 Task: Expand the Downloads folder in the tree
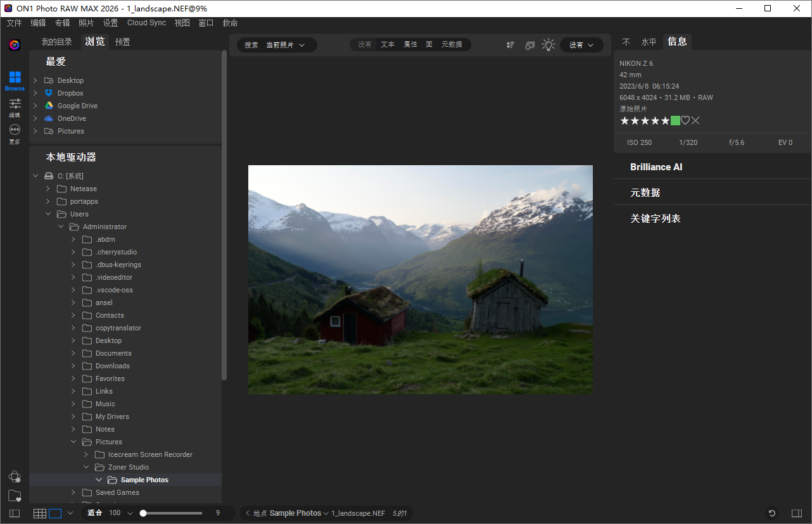pos(73,365)
